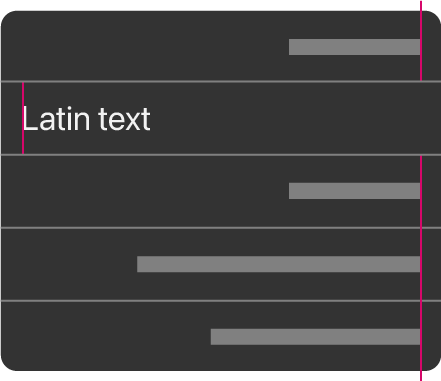Click the word "text" after Latin

pyautogui.click(x=124, y=119)
